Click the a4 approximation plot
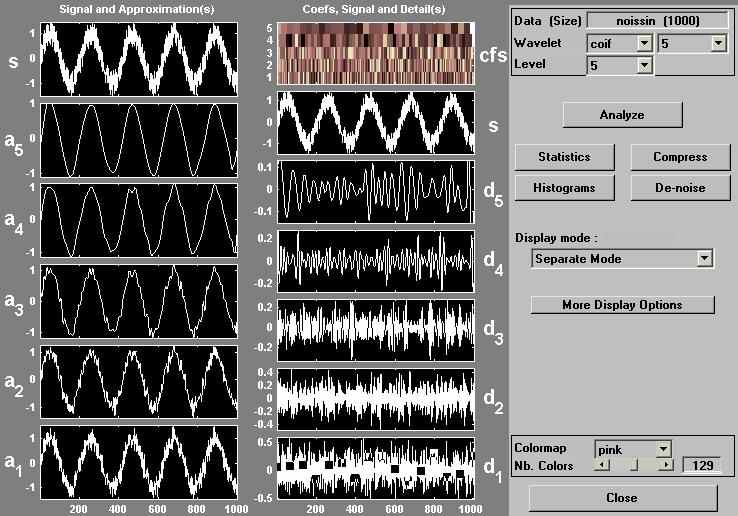This screenshot has height=516, width=738. [x=139, y=220]
